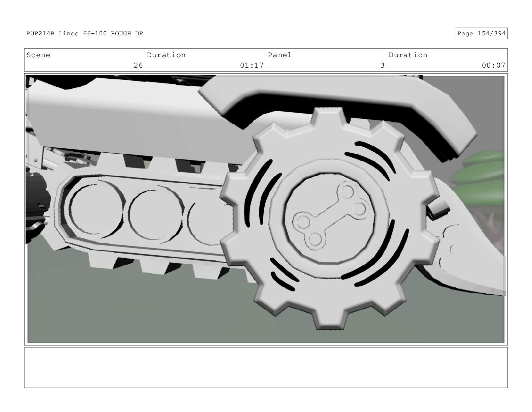The height and width of the screenshot is (412, 532).
Task: Click the panel duration value '00:07'
Action: click(493, 65)
